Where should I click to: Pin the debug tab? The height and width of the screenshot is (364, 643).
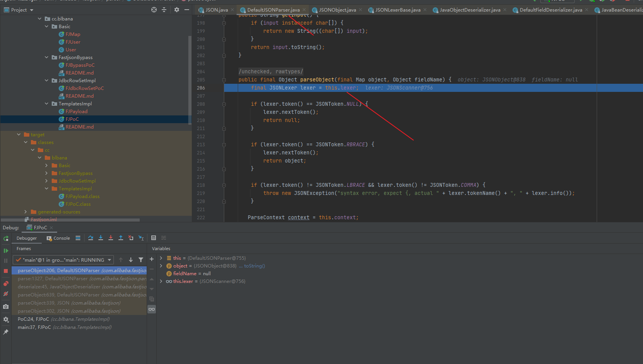(6, 332)
